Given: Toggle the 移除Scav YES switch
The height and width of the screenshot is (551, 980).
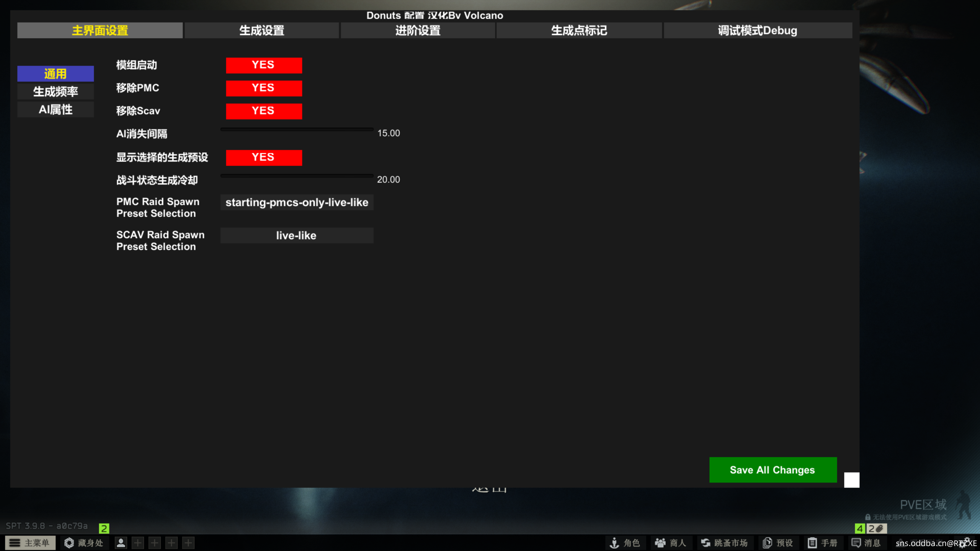Looking at the screenshot, I should pyautogui.click(x=264, y=111).
